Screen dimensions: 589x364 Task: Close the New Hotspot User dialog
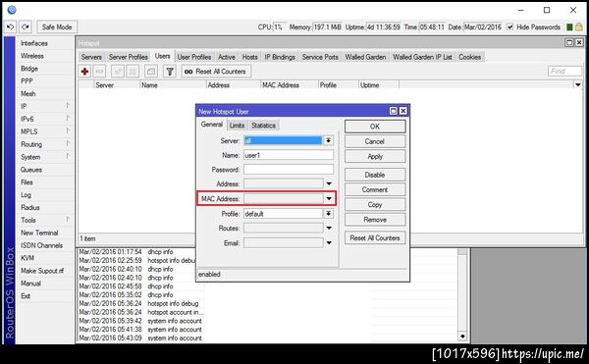[403, 111]
